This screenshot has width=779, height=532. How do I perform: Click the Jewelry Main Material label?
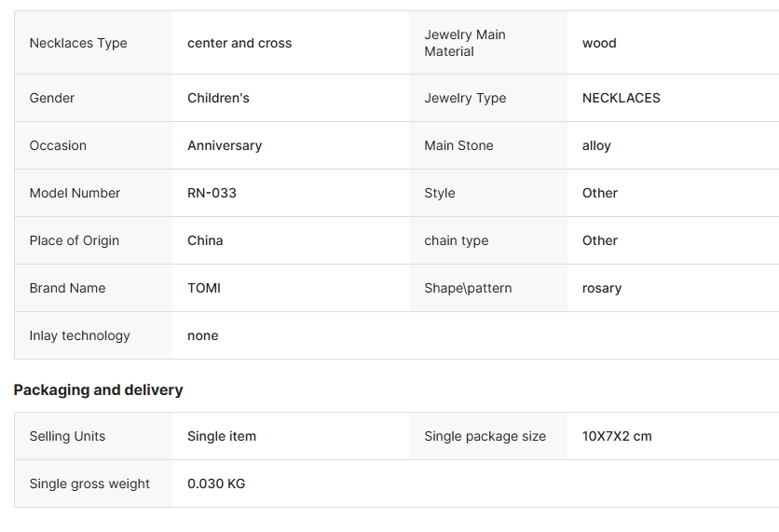[x=465, y=43]
